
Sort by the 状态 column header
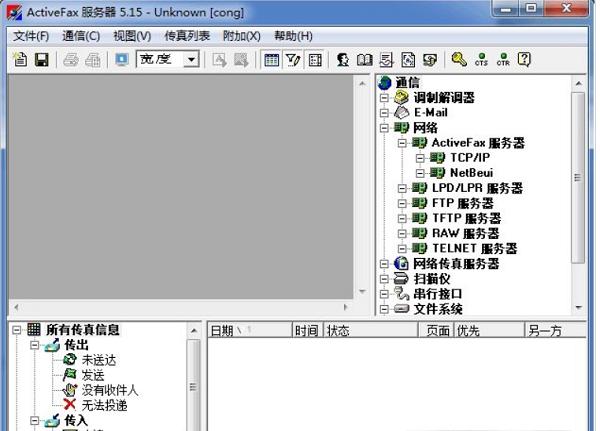click(x=371, y=330)
